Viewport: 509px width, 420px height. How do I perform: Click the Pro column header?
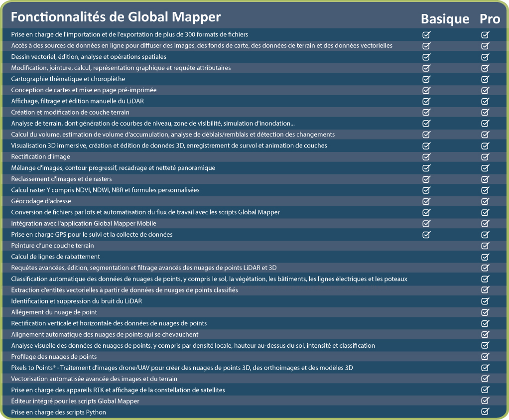490,19
